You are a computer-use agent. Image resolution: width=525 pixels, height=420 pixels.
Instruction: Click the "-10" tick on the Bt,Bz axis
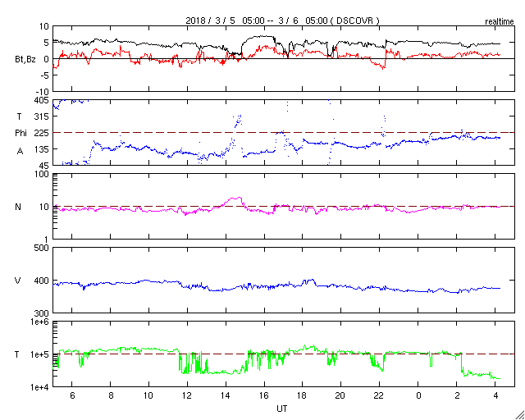tap(43, 92)
